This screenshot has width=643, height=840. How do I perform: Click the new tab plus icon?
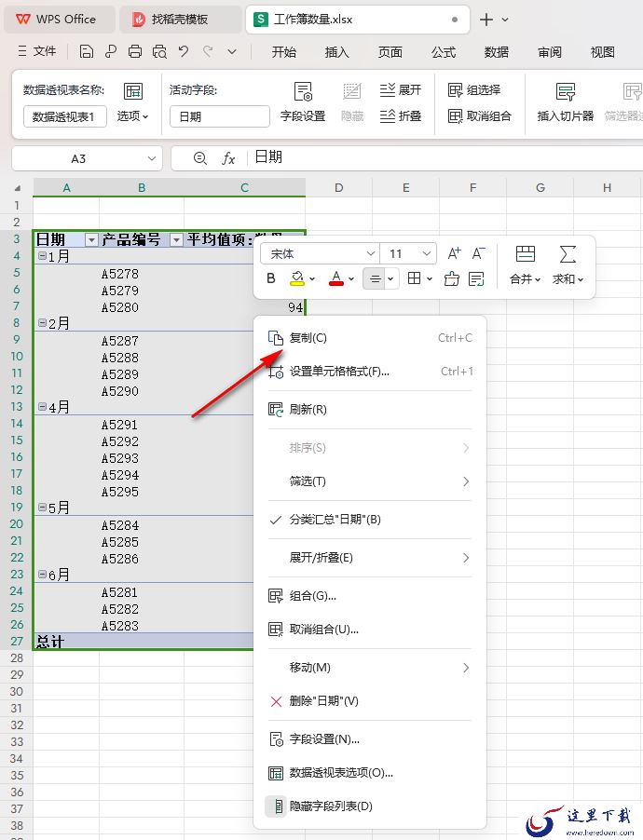tap(486, 20)
